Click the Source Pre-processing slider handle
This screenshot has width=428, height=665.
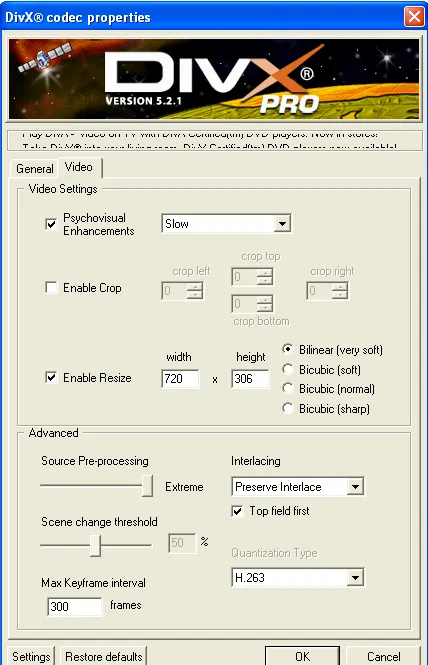coord(147,486)
